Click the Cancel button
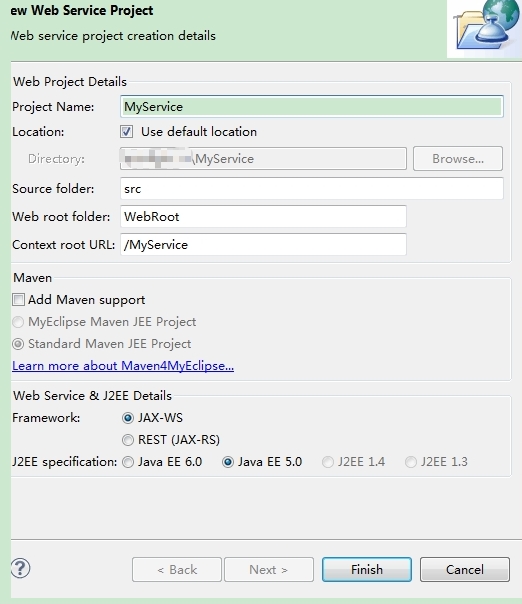Screen dimensions: 522x604 (x=465, y=569)
